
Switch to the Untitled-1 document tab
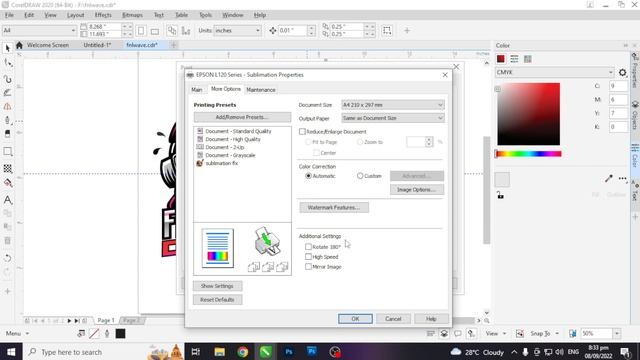point(97,45)
